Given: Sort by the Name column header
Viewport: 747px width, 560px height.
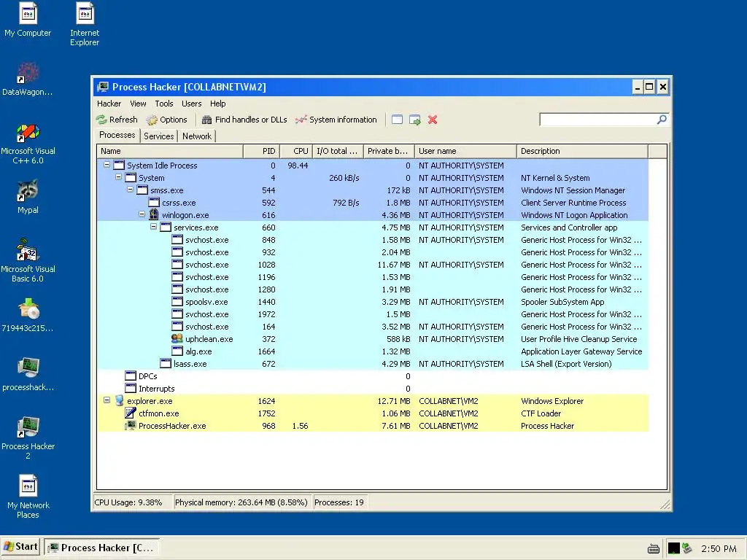Looking at the screenshot, I should point(169,151).
